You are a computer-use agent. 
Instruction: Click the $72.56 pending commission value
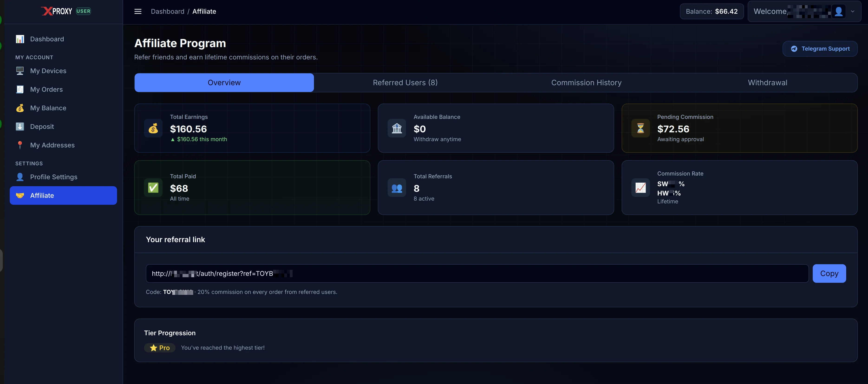tap(673, 129)
